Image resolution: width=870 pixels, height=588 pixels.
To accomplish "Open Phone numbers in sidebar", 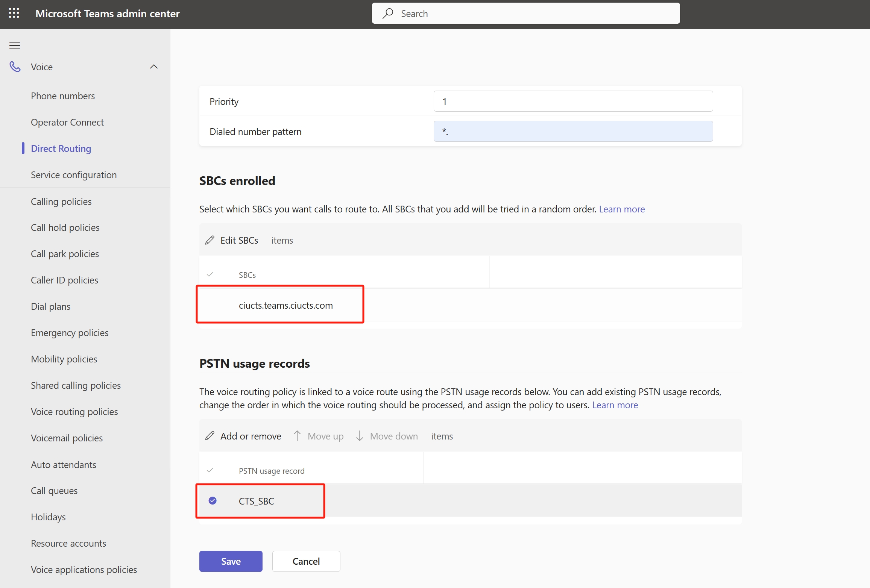I will coord(63,96).
